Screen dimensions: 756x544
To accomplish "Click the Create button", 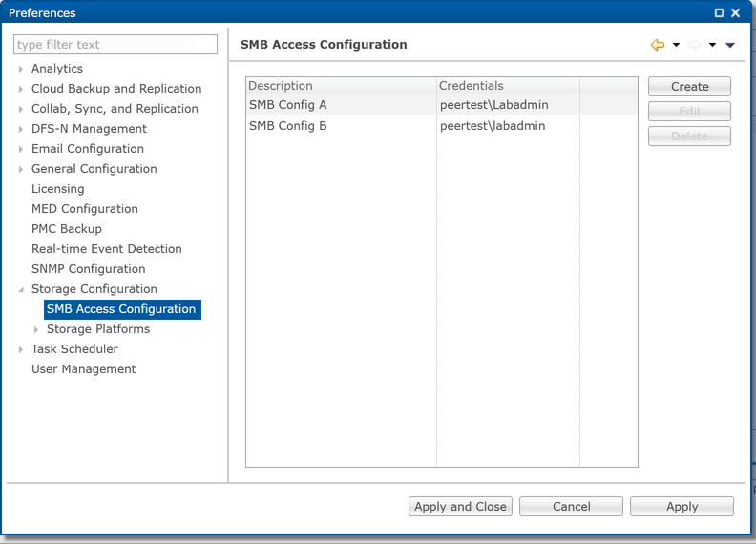I will tap(689, 86).
